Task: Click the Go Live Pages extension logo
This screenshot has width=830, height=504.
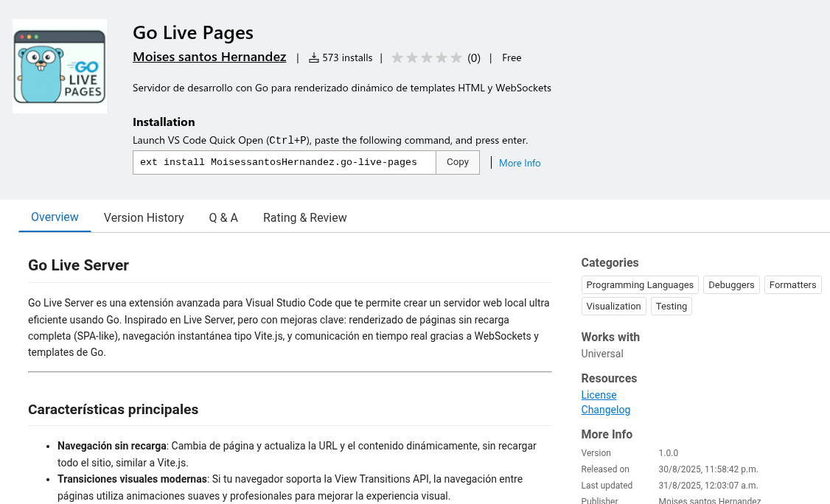Action: [60, 66]
